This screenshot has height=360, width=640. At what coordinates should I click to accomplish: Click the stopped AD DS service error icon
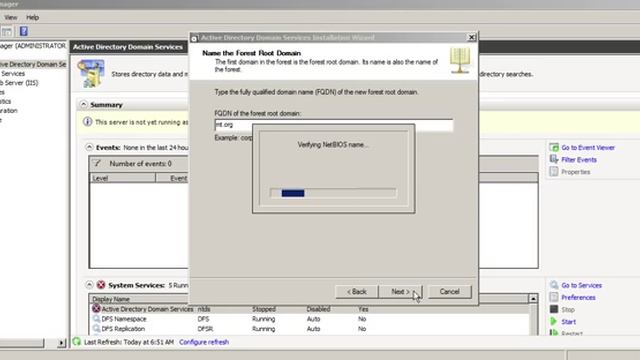[x=96, y=309]
